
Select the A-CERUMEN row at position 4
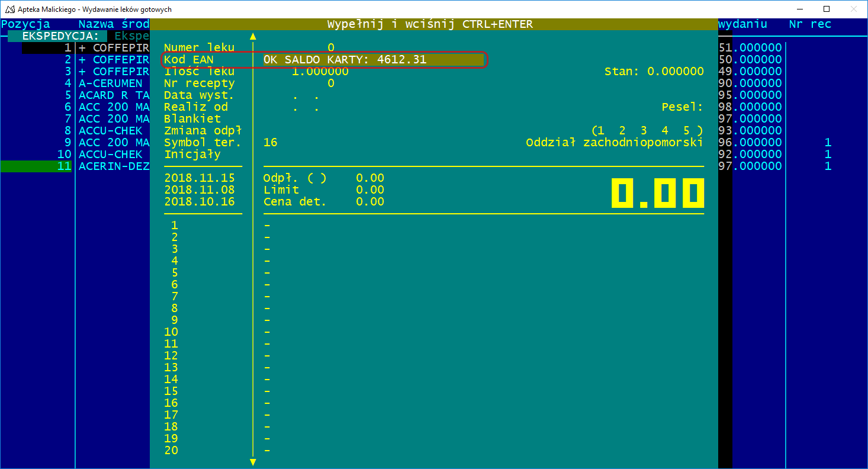tap(111, 83)
